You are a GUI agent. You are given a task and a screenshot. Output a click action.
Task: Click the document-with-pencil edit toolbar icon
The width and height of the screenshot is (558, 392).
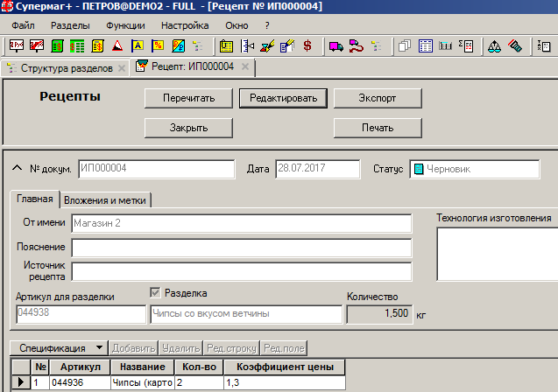tap(287, 45)
